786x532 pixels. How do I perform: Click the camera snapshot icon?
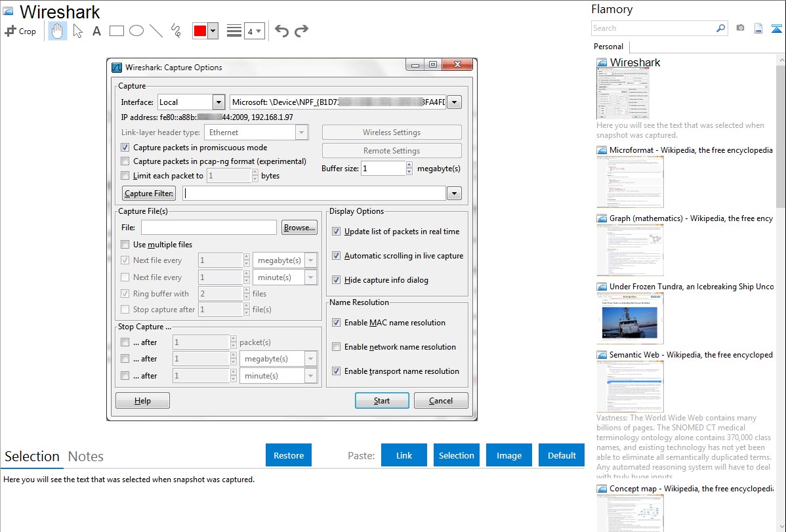[x=740, y=28]
